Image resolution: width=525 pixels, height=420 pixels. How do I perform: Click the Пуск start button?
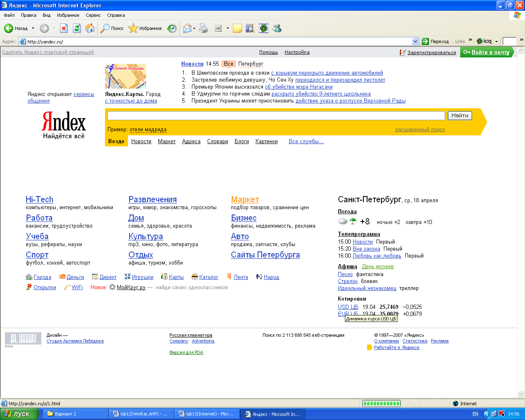click(x=19, y=414)
